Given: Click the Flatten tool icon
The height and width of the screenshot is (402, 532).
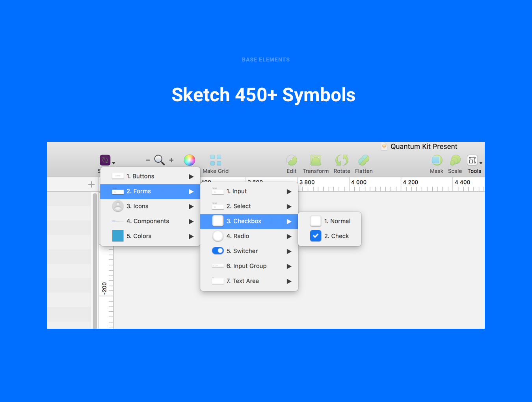Looking at the screenshot, I should (364, 160).
